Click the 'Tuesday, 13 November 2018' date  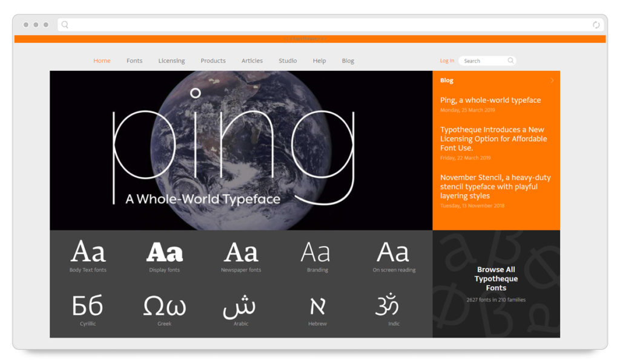472,206
